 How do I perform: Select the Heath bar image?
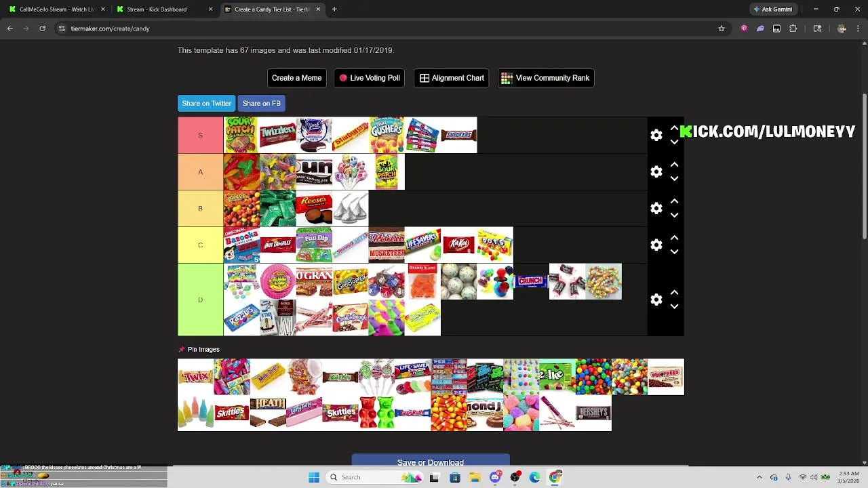point(268,413)
